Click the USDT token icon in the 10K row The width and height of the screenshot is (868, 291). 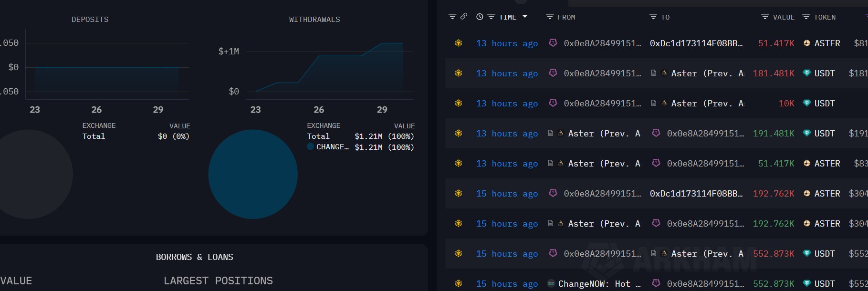tap(807, 103)
